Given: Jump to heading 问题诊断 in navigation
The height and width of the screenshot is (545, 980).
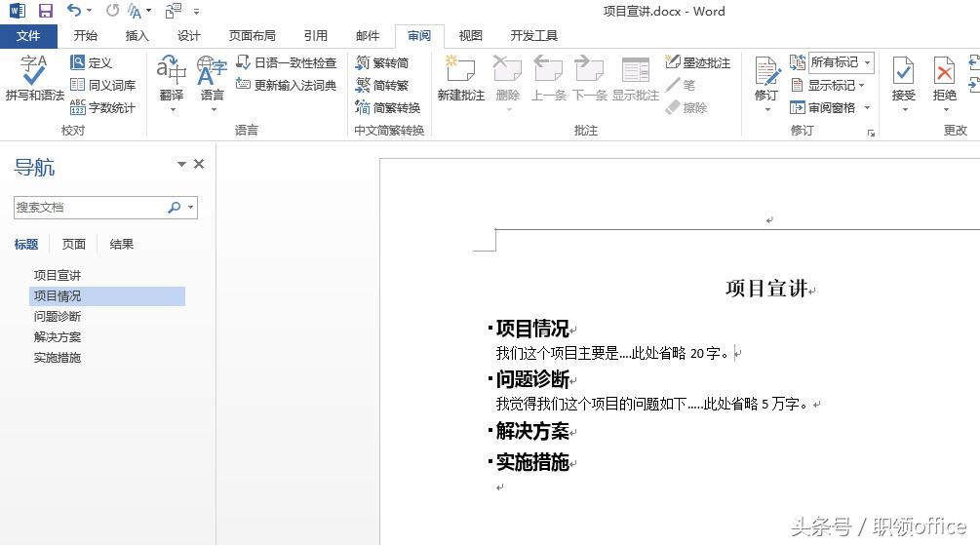Looking at the screenshot, I should click(58, 317).
